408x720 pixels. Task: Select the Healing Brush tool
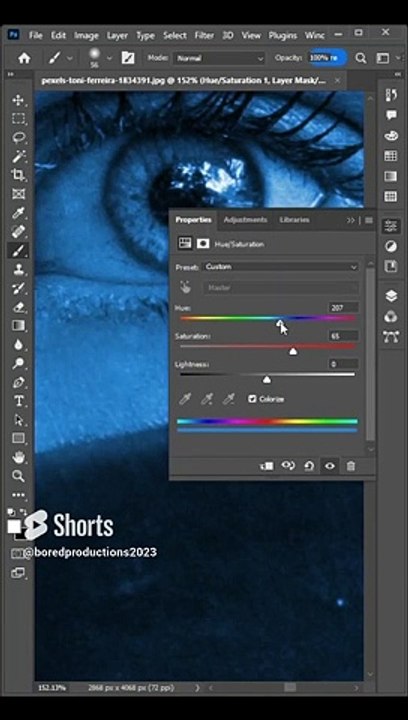[x=18, y=231]
